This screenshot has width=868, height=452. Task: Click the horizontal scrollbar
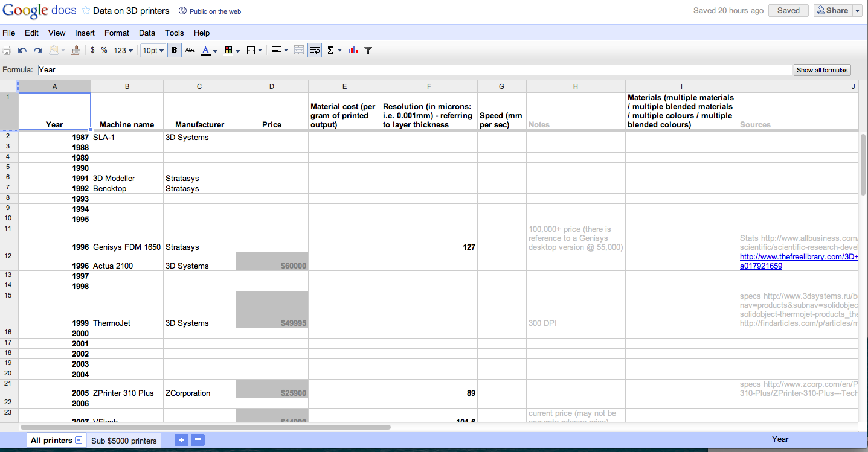pyautogui.click(x=205, y=427)
